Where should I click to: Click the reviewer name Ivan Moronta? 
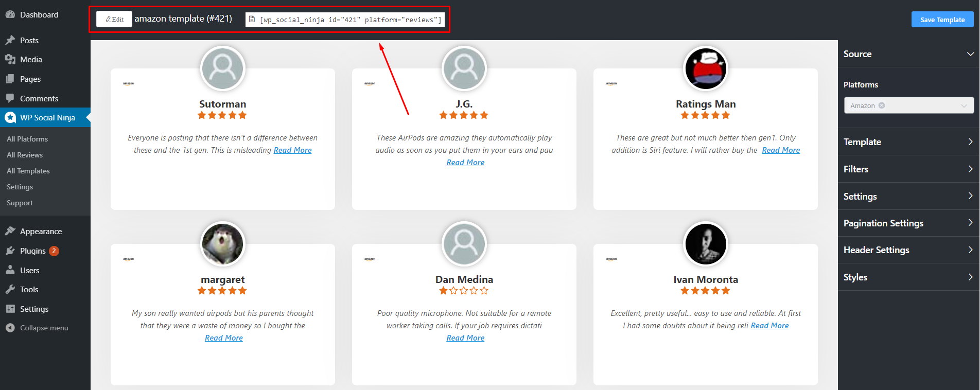[x=706, y=279]
